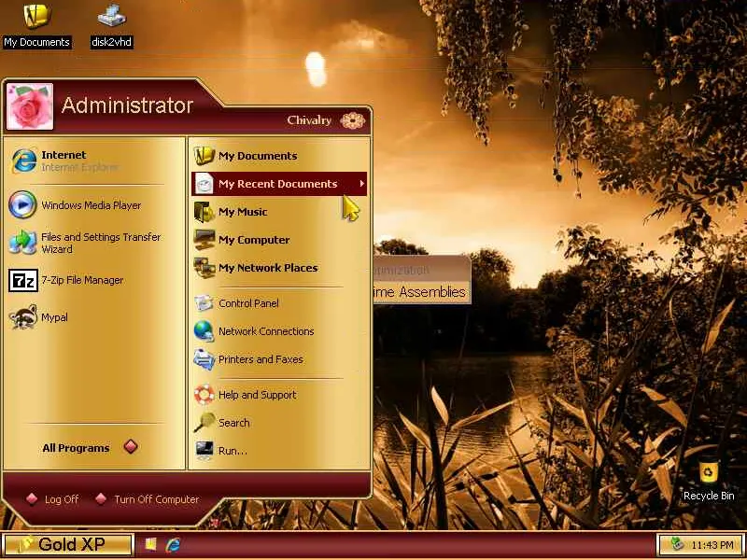Expand All Programs with the red diamond arrow
The image size is (747, 560).
point(131,447)
